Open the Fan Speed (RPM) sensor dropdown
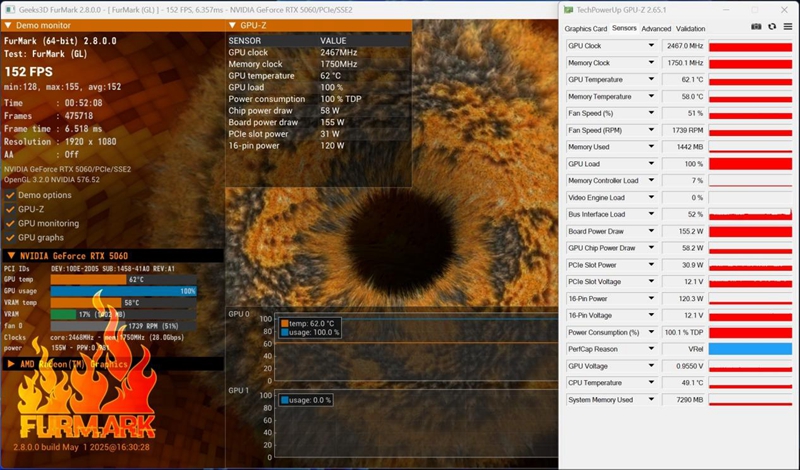The width and height of the screenshot is (800, 470). click(651, 130)
